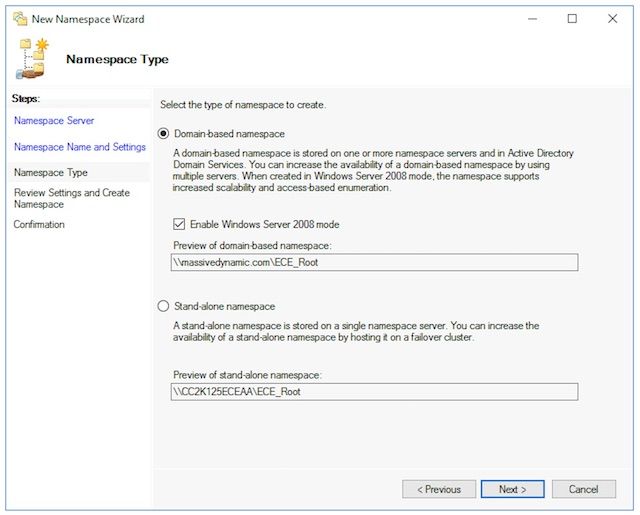Select the Namespace Type step in sidebar

[x=51, y=172]
